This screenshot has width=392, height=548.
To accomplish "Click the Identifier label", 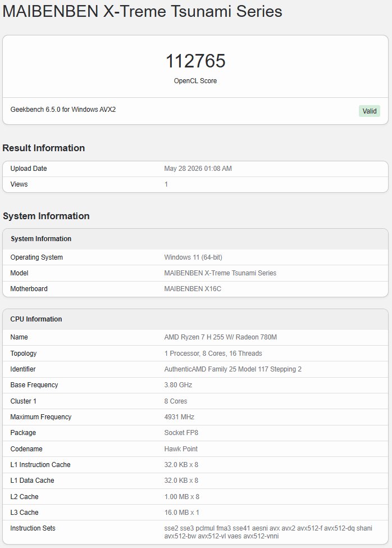I will 23,369.
